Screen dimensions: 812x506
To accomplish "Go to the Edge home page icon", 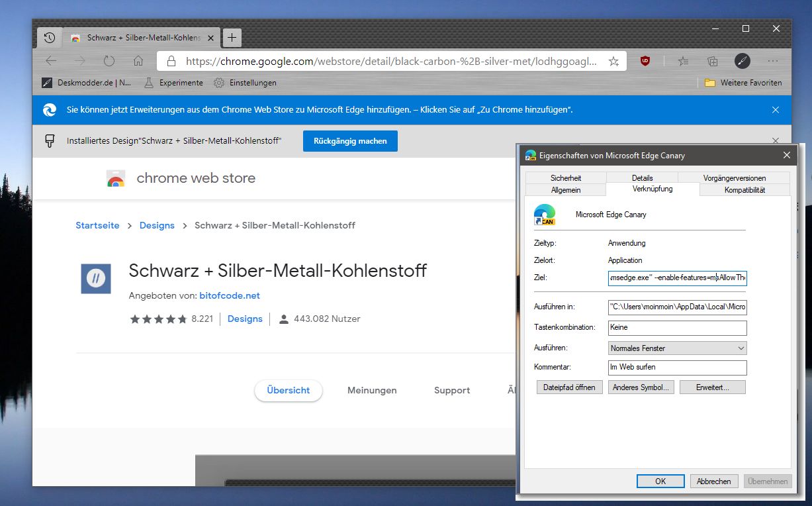I will pos(138,61).
